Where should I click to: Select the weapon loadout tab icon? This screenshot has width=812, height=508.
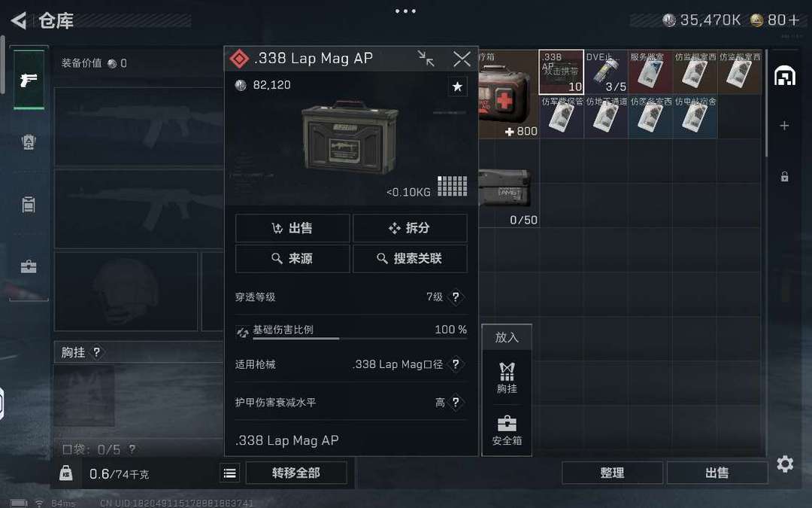point(29,79)
